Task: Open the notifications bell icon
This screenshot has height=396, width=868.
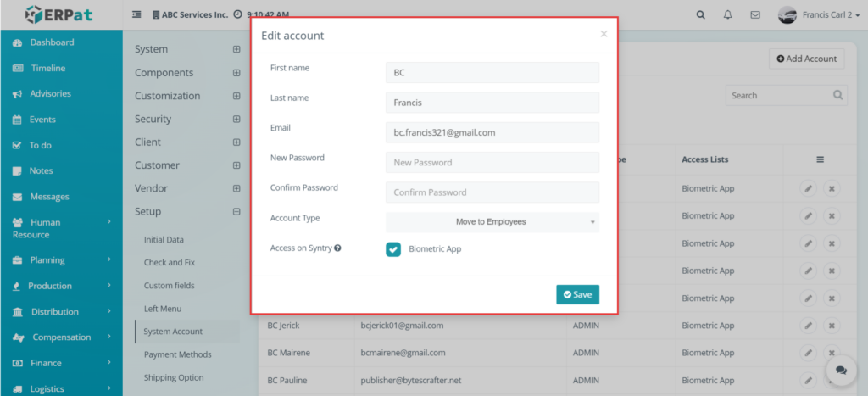Action: coord(728,15)
